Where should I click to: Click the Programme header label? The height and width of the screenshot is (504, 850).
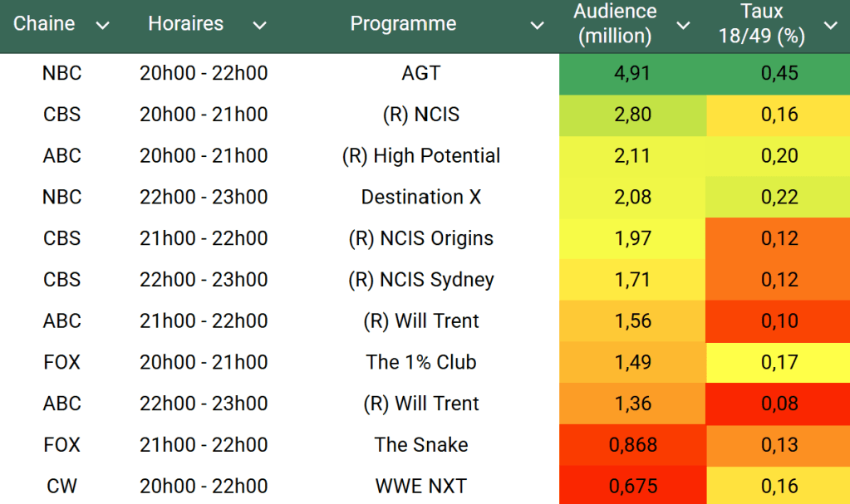[x=403, y=24]
